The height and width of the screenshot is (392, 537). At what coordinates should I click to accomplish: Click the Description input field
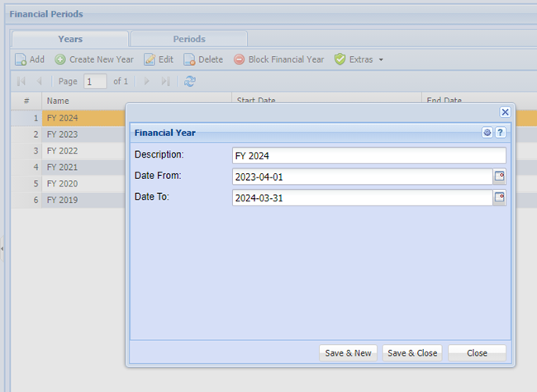(x=368, y=155)
